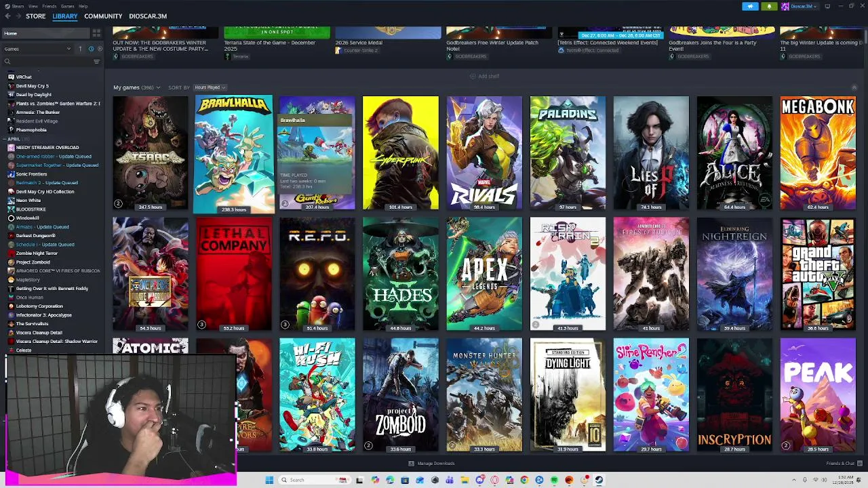Open the Project Zomboid cover

[x=401, y=395]
